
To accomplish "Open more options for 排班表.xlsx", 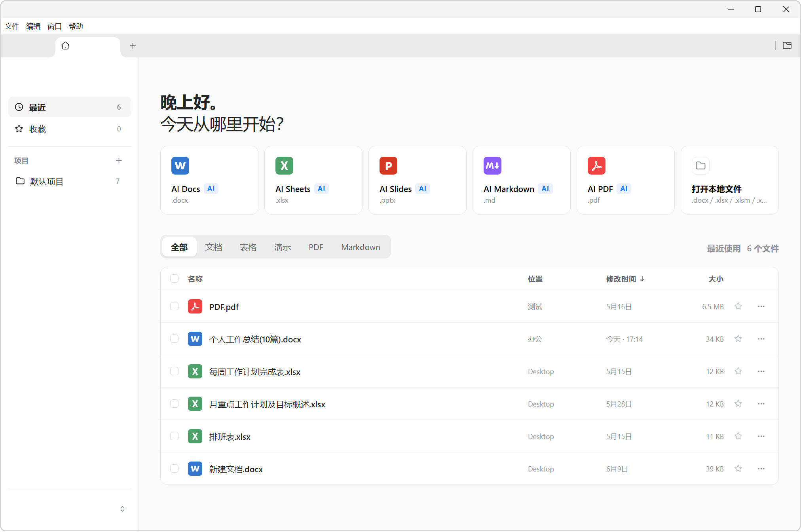I will 761,436.
